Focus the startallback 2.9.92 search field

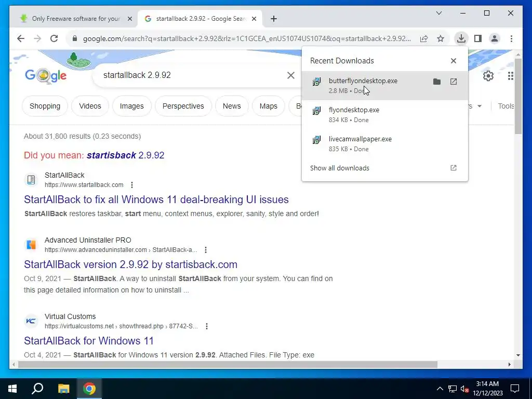(192, 75)
